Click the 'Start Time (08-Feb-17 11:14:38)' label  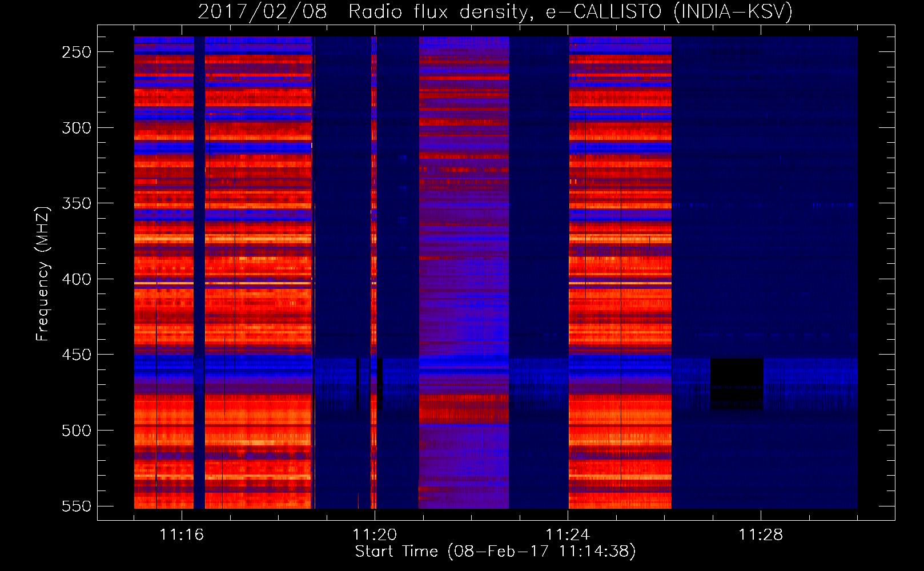[x=495, y=552]
